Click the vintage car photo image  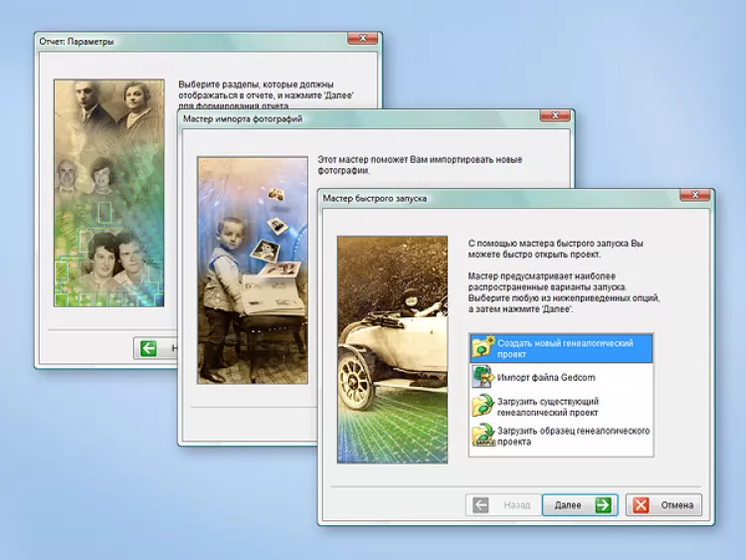point(393,350)
